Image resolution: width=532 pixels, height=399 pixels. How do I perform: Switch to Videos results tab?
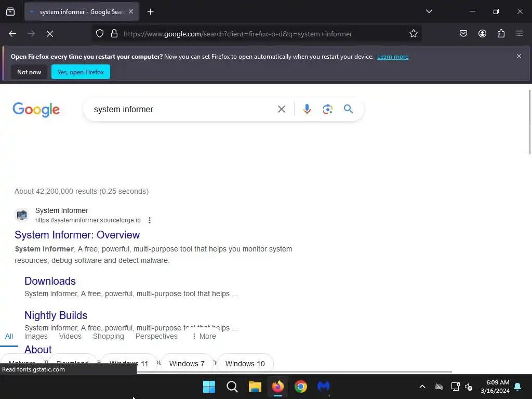click(70, 336)
